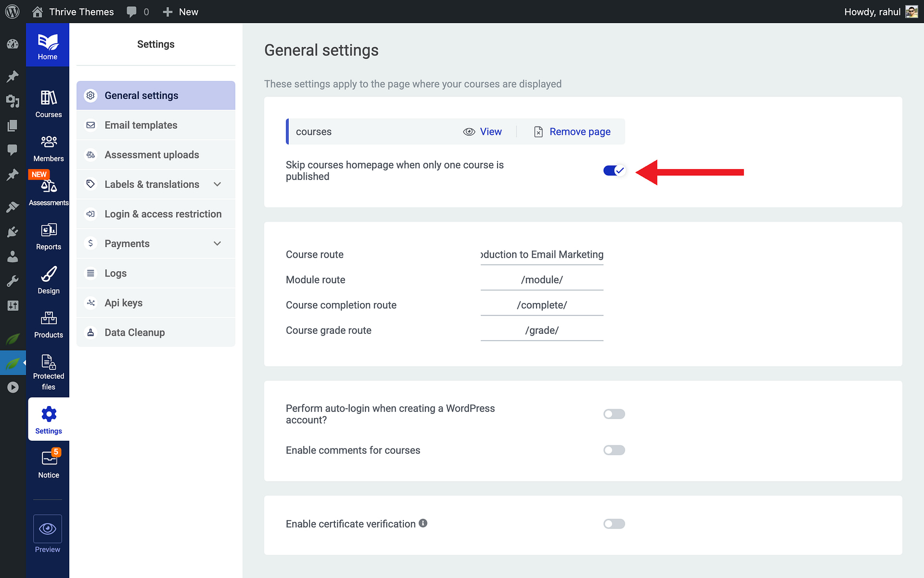Viewport: 924px width, 578px height.
Task: Open Notice panel with 5 alerts
Action: pyautogui.click(x=48, y=461)
